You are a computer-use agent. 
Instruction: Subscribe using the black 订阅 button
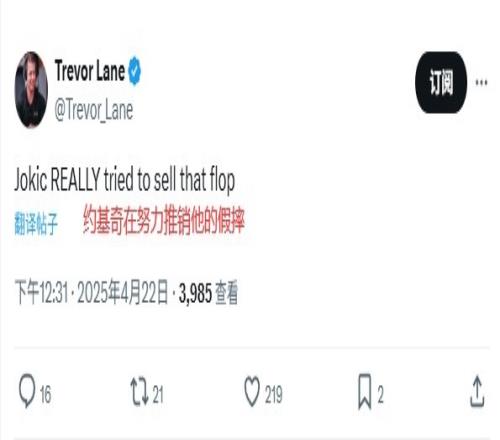tap(441, 82)
